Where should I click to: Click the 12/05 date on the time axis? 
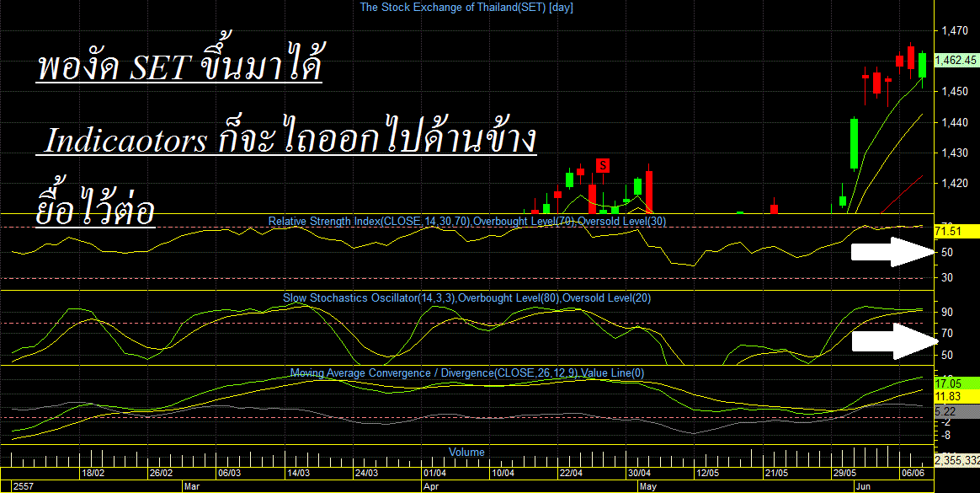point(707,473)
